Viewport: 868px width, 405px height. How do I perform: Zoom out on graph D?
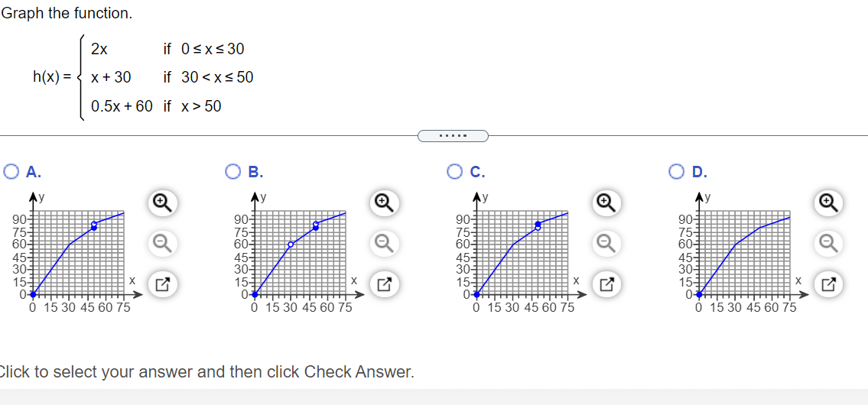coord(829,244)
